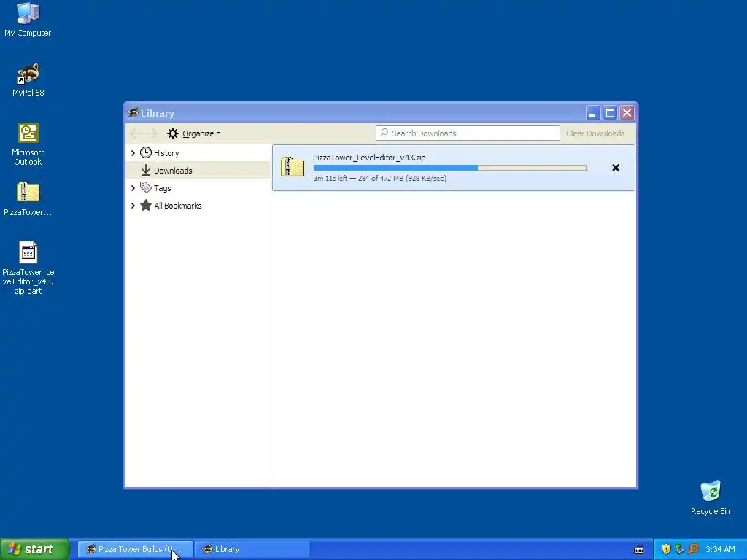Screen dimensions: 747x560
Task: Expand the History tree node
Action: click(x=133, y=153)
